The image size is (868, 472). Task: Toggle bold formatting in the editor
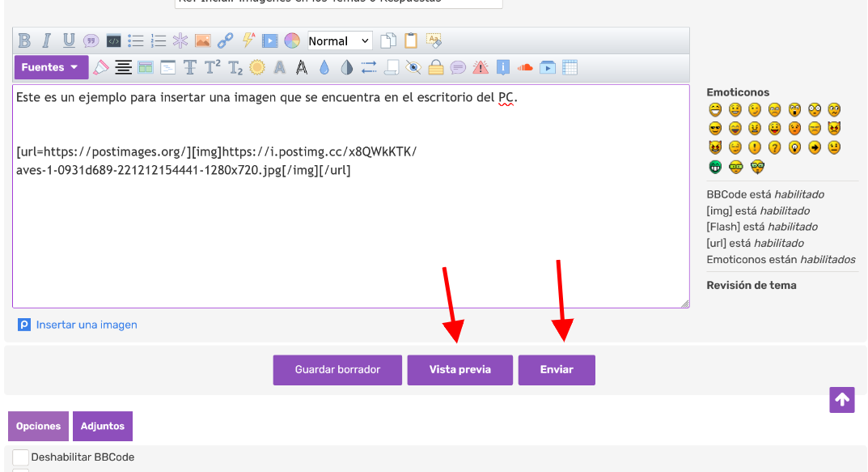click(24, 40)
